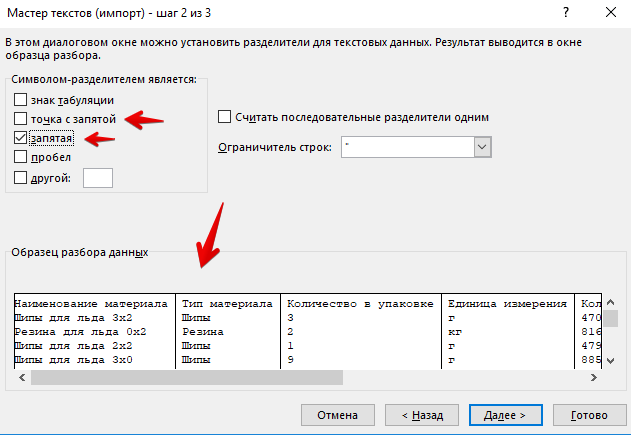Image resolution: width=631 pixels, height=435 pixels.
Task: Click the custom delimiter text box beside 'другой'
Action: [x=98, y=178]
